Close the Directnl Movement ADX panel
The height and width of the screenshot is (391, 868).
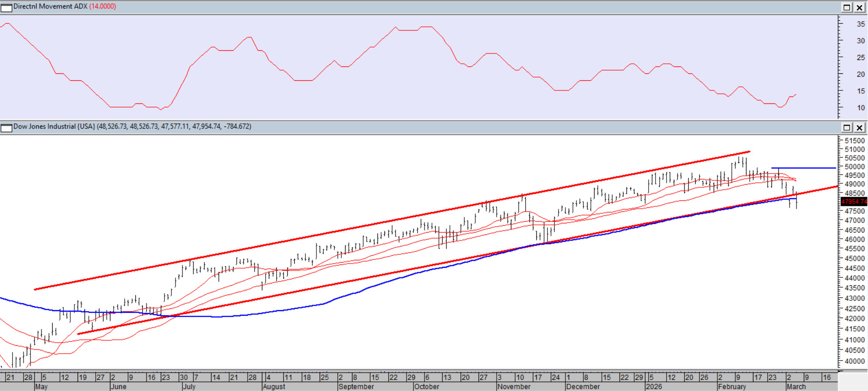[859, 7]
